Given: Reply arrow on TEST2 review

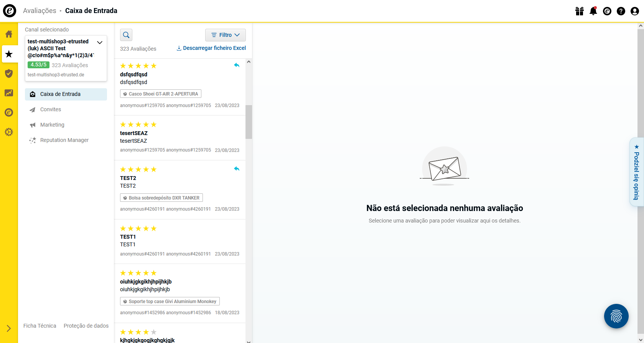Looking at the screenshot, I should click(237, 169).
